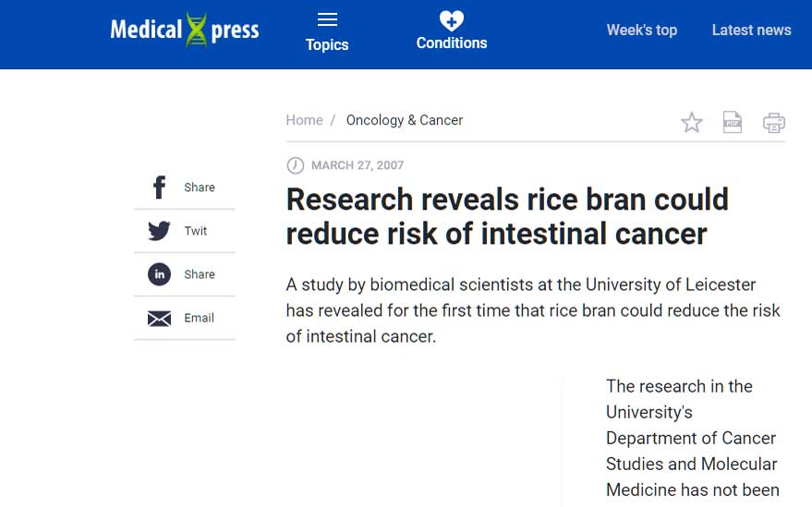Open Week's top page
Image resolution: width=812 pixels, height=507 pixels.
(x=641, y=30)
